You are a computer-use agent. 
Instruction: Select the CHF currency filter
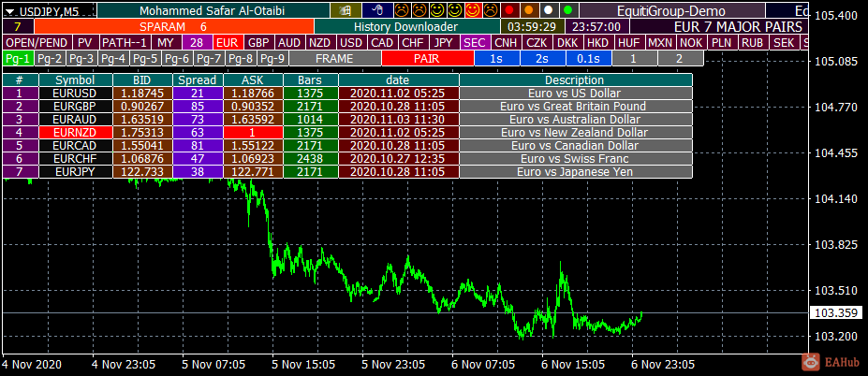(413, 43)
